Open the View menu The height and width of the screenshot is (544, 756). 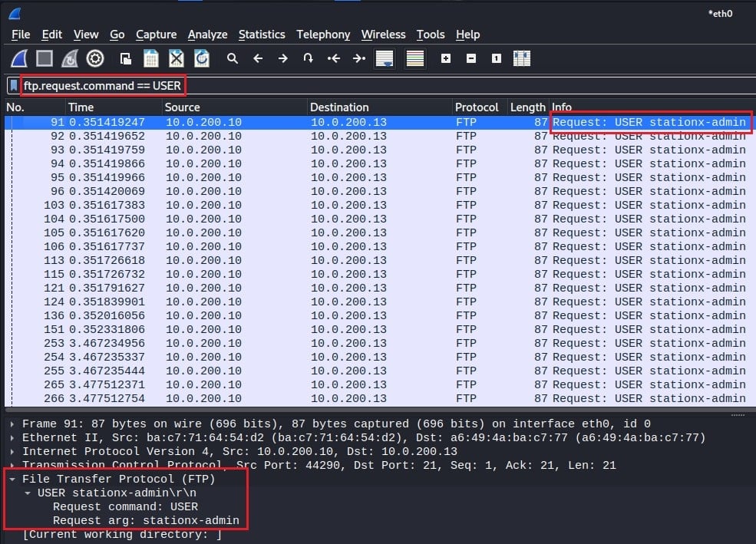pos(86,35)
